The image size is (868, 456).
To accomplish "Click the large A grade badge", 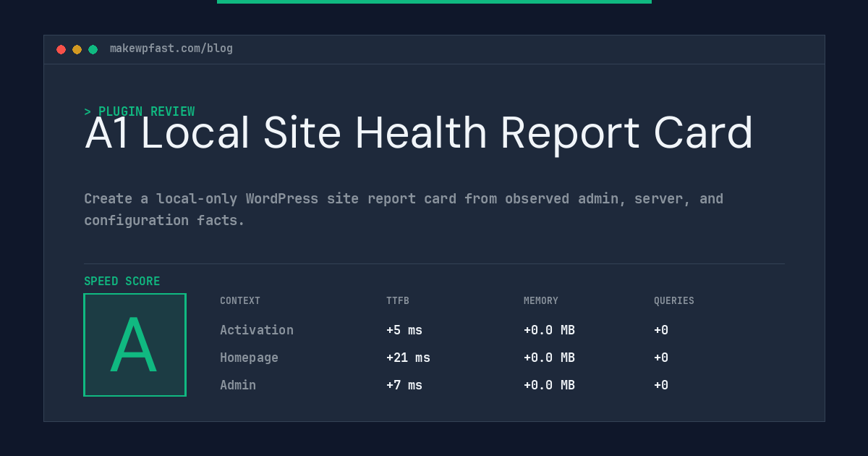I will (x=135, y=345).
